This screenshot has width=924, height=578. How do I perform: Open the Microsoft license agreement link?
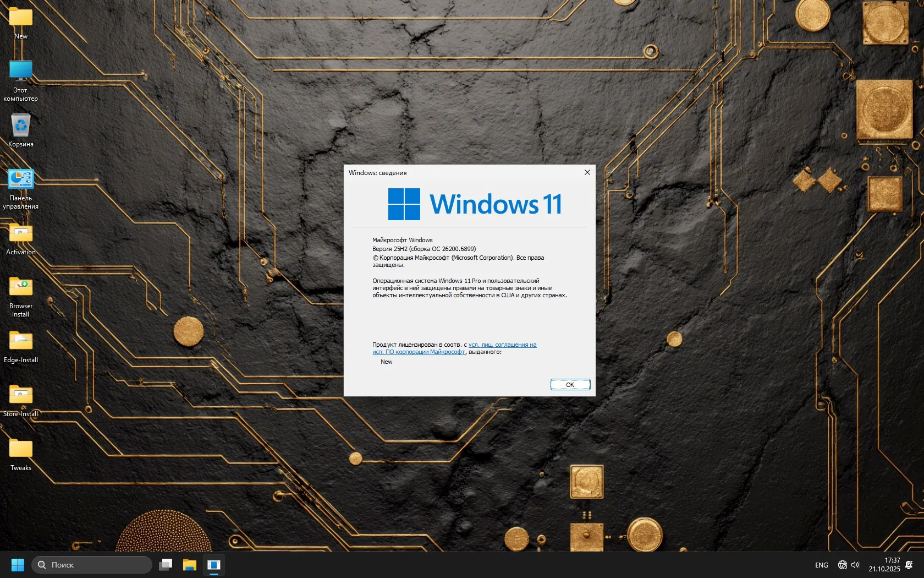[x=501, y=345]
